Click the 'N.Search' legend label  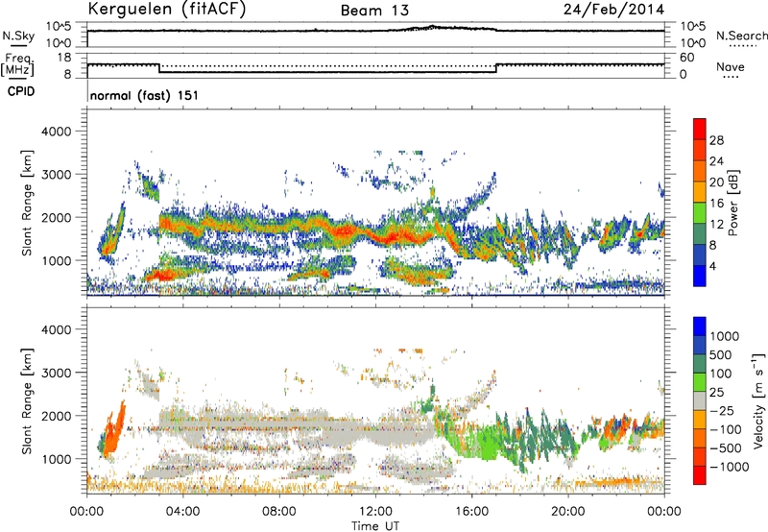742,36
